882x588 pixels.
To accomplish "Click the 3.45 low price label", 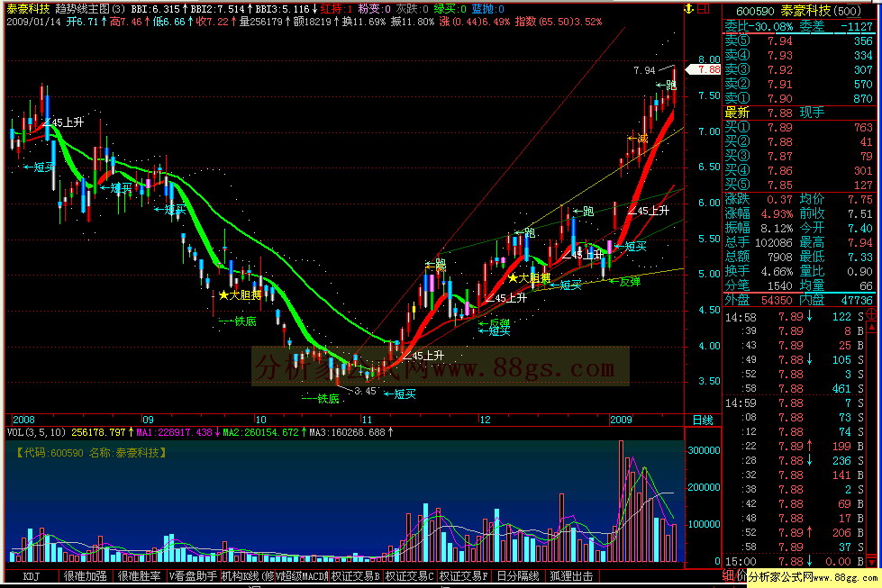I will 365,391.
